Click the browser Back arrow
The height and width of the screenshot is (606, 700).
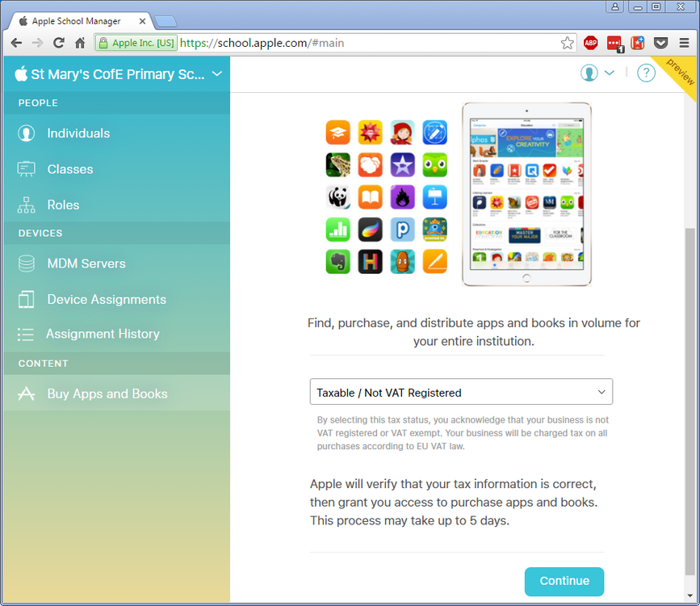click(16, 43)
